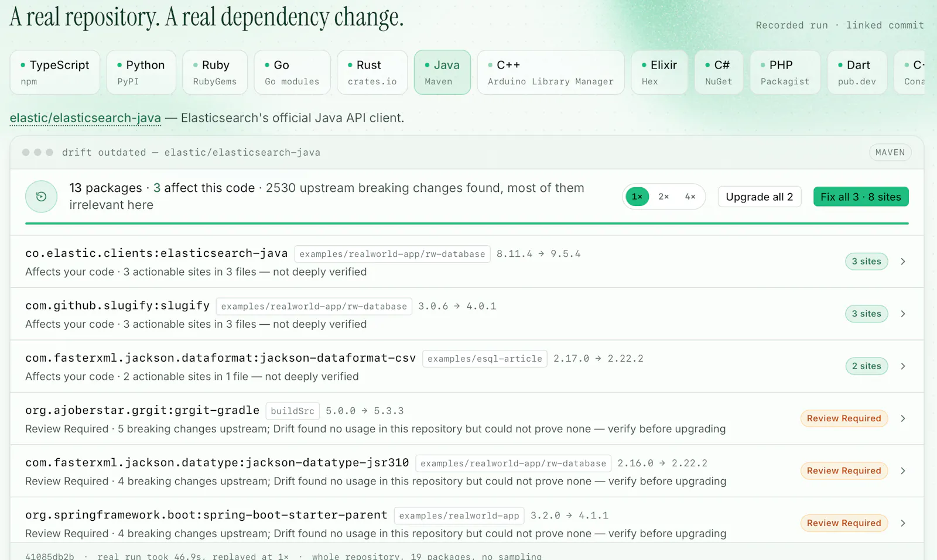Click the examples/realworld-app tag for spring-boot-starter-parent
937x560 pixels.
tap(459, 516)
